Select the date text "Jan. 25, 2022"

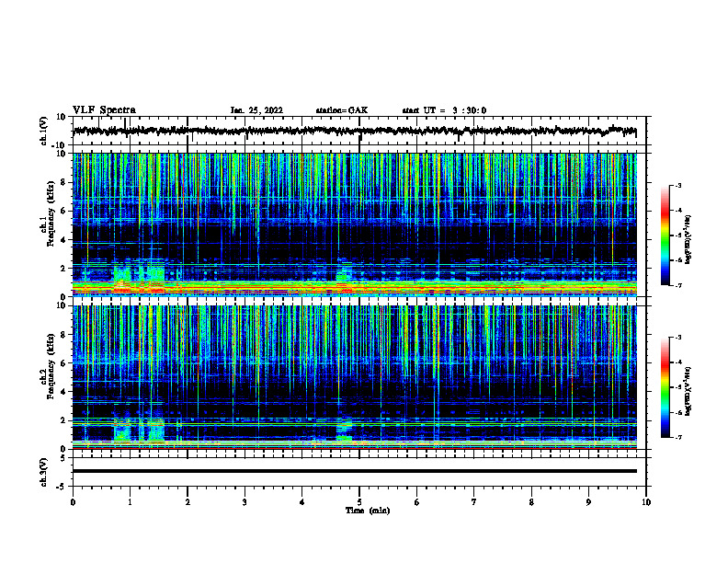tap(256, 110)
